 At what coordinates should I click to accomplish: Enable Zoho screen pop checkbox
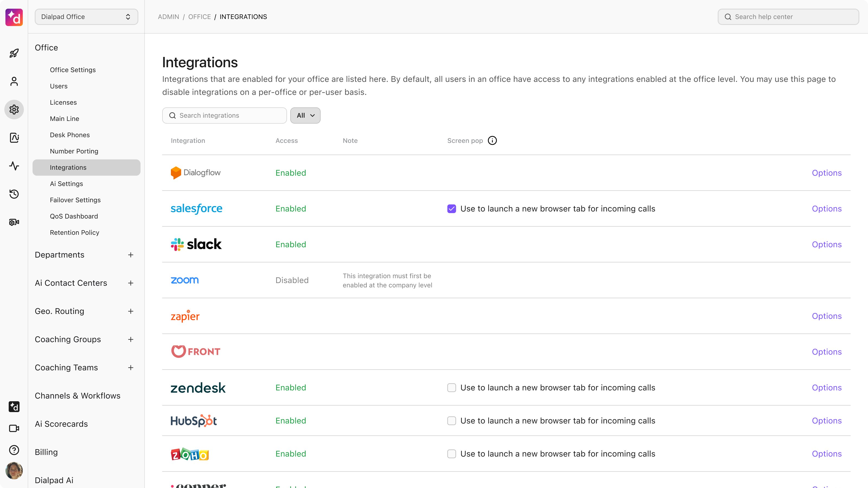pos(452,454)
